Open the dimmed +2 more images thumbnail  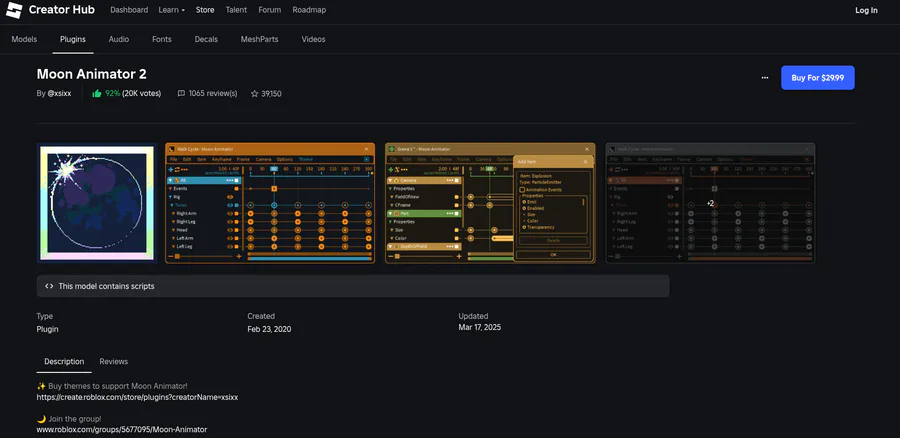710,203
